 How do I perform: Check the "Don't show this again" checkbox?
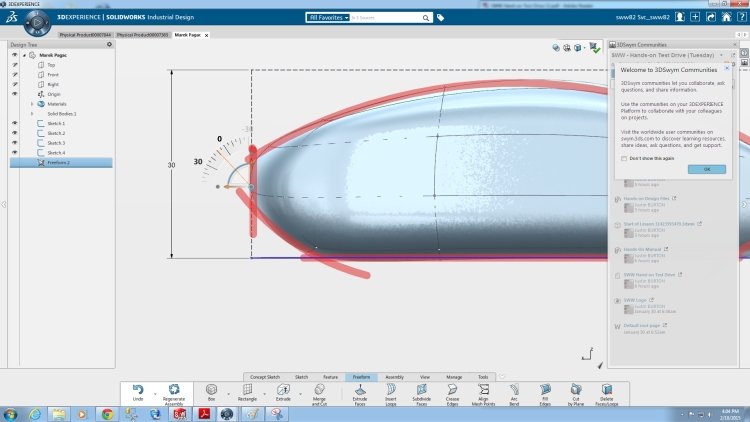coord(625,158)
